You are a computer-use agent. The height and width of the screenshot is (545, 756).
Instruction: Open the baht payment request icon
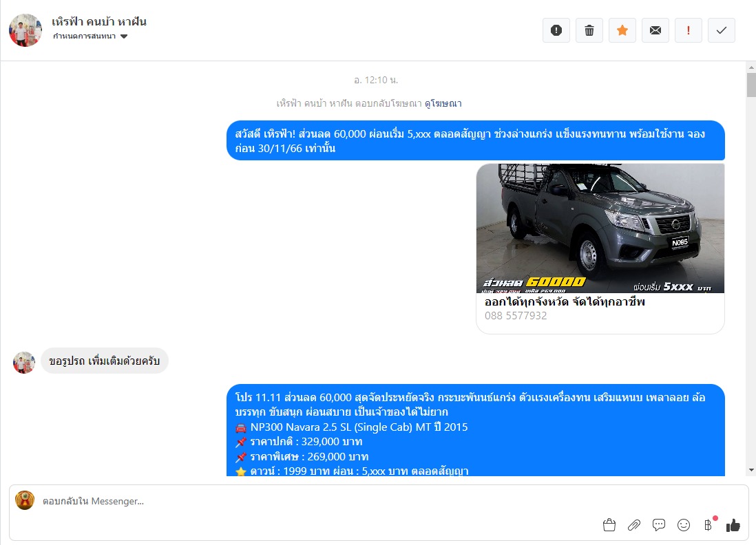pyautogui.click(x=708, y=525)
